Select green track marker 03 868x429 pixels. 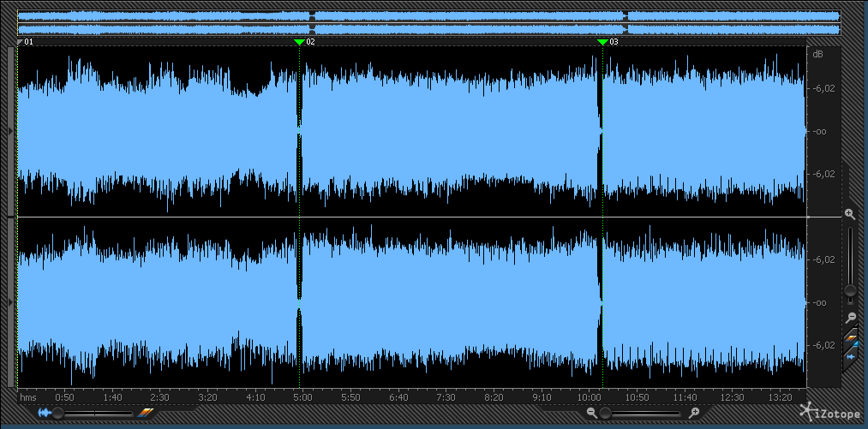[x=602, y=41]
